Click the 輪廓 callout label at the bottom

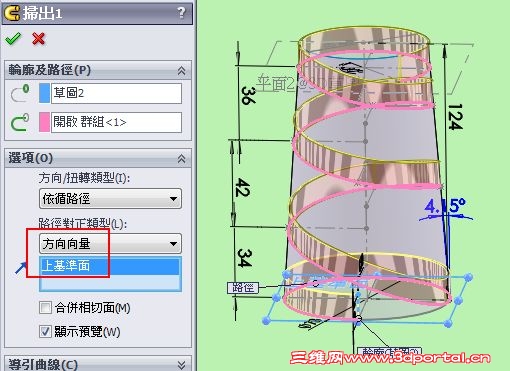click(x=389, y=351)
